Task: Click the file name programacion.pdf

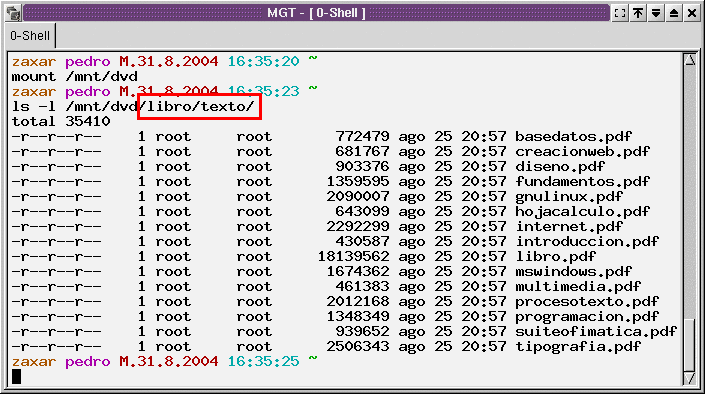Action: click(x=587, y=317)
